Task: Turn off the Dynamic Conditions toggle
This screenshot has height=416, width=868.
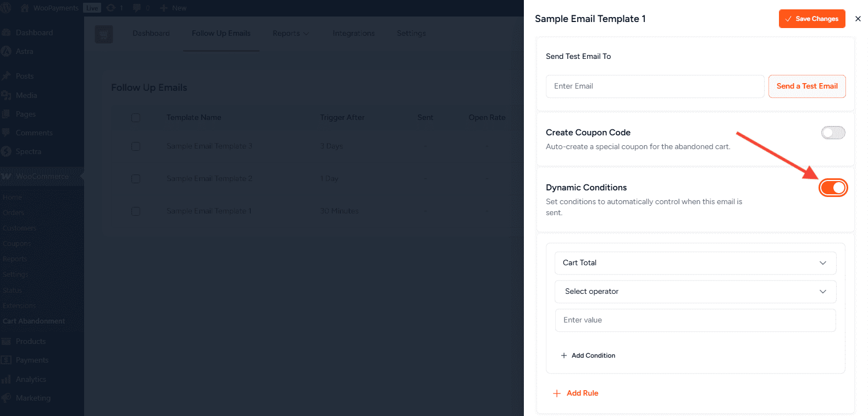Action: tap(833, 188)
